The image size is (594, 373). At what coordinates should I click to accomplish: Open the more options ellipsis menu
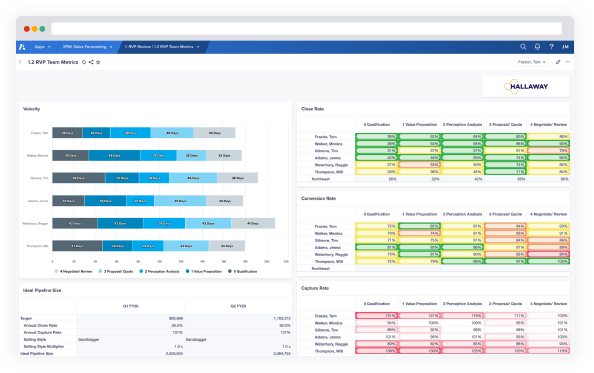pos(568,62)
